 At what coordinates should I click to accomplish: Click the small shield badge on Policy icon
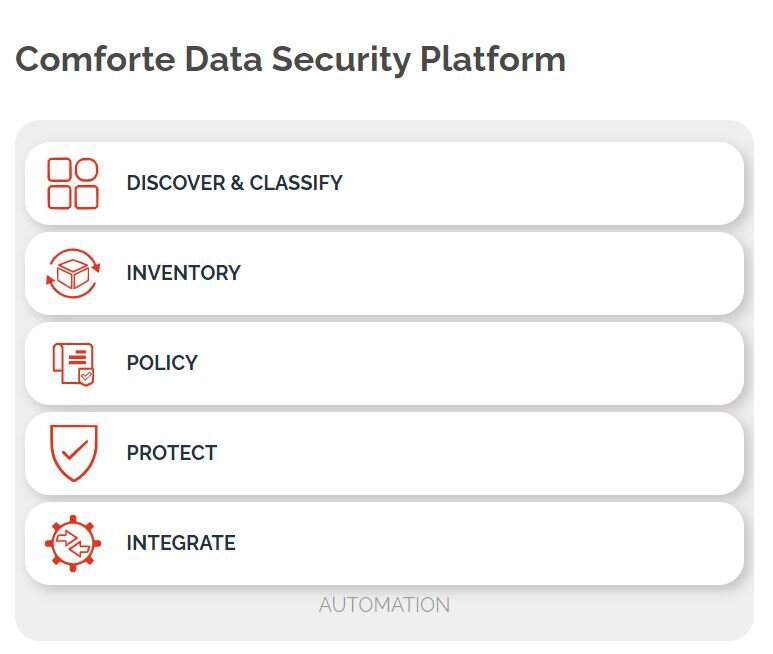tap(86, 378)
